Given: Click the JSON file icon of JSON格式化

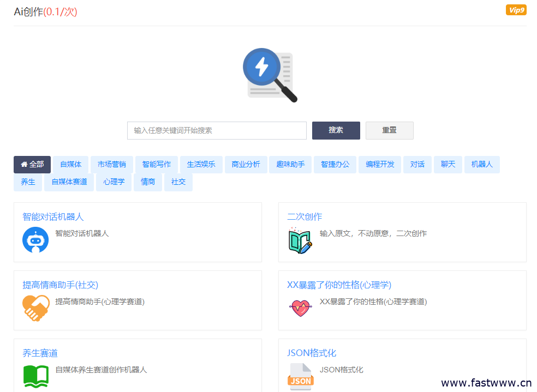Looking at the screenshot, I should point(300,376).
